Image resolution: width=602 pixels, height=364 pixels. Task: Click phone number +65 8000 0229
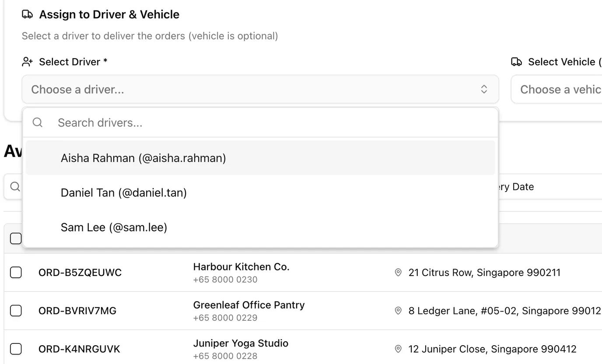(225, 318)
